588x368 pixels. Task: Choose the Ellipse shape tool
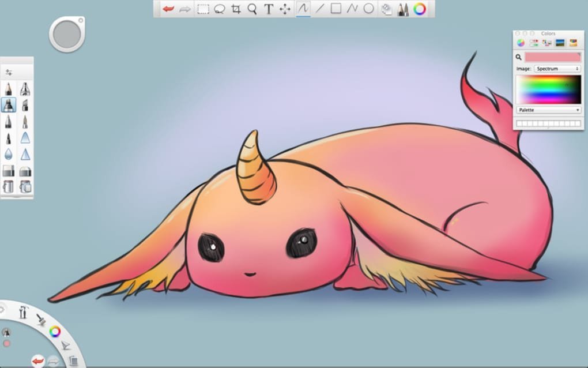[368, 9]
